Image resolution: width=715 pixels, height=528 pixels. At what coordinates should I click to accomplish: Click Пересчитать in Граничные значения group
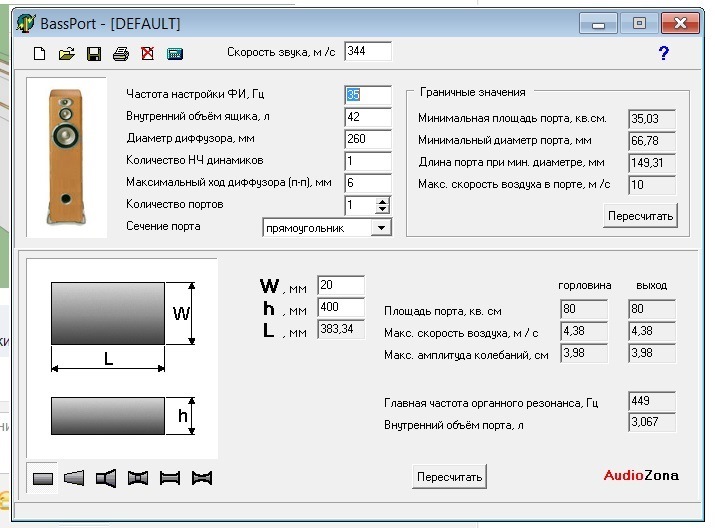pyautogui.click(x=640, y=216)
